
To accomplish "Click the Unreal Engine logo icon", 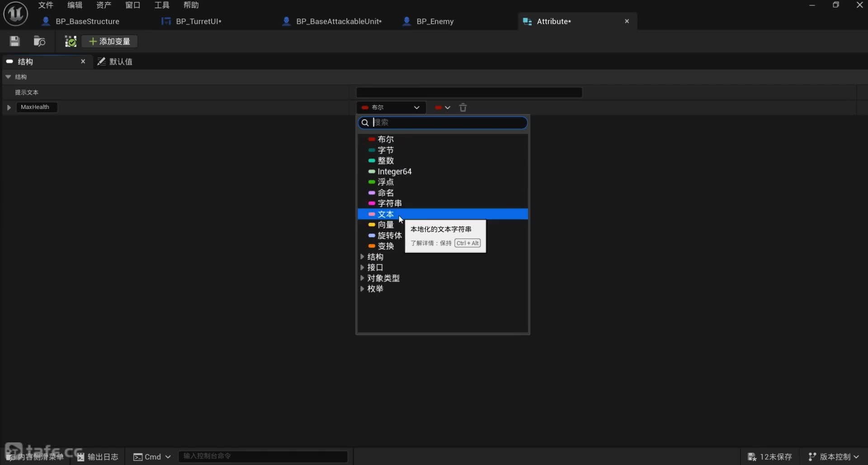I will 16,14.
